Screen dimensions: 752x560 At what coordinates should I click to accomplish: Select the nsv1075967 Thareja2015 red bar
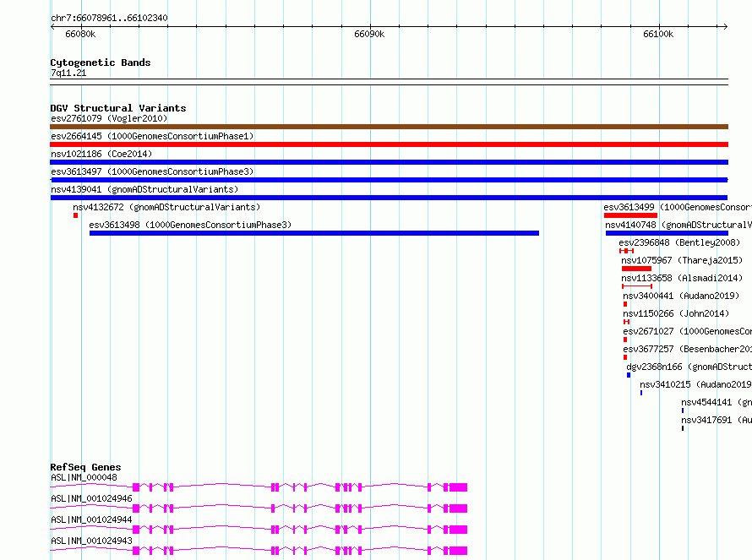coord(636,269)
